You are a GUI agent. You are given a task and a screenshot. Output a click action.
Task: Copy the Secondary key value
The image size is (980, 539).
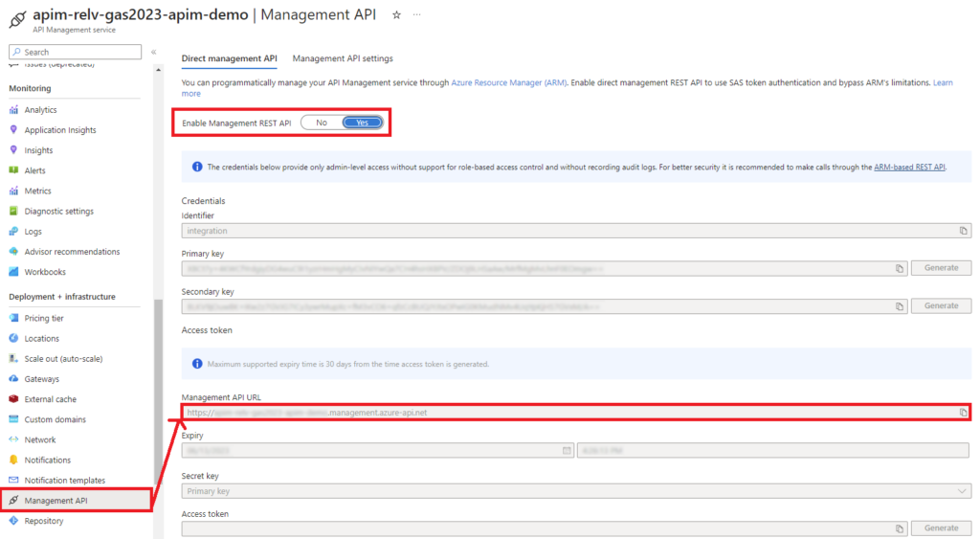(x=900, y=306)
